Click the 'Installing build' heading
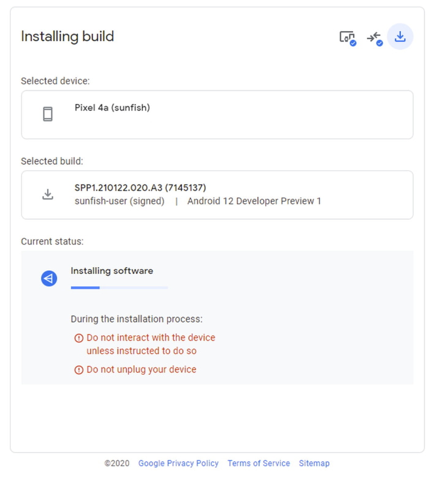Image resolution: width=448 pixels, height=490 pixels. pyautogui.click(x=67, y=36)
